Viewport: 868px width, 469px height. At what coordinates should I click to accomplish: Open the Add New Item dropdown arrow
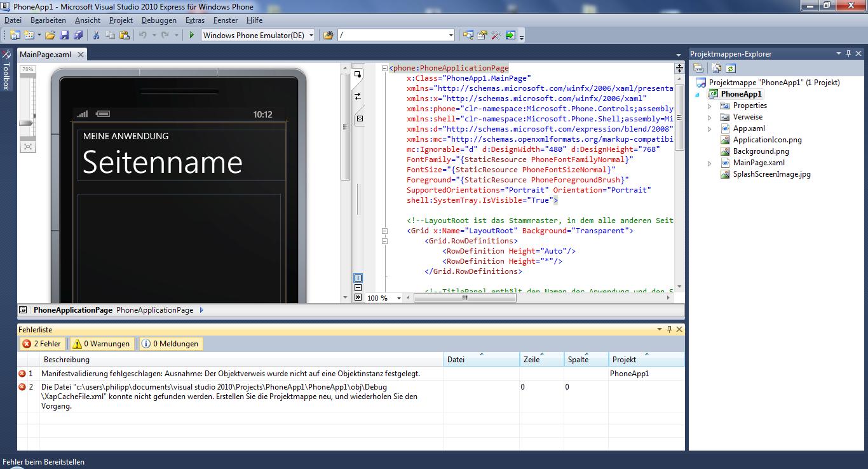click(39, 36)
